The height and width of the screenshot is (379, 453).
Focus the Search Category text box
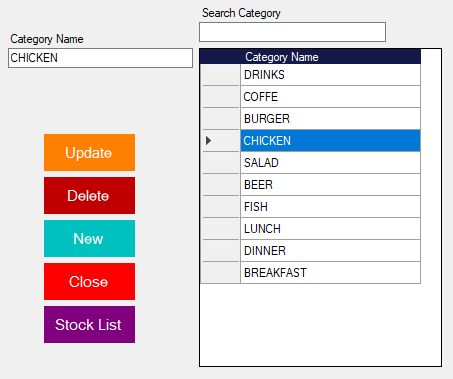tap(292, 32)
